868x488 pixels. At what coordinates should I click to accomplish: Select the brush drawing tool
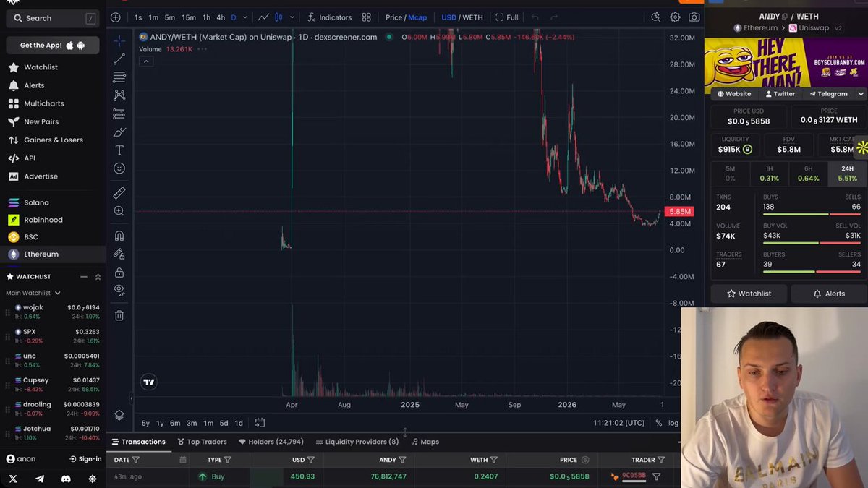click(119, 132)
